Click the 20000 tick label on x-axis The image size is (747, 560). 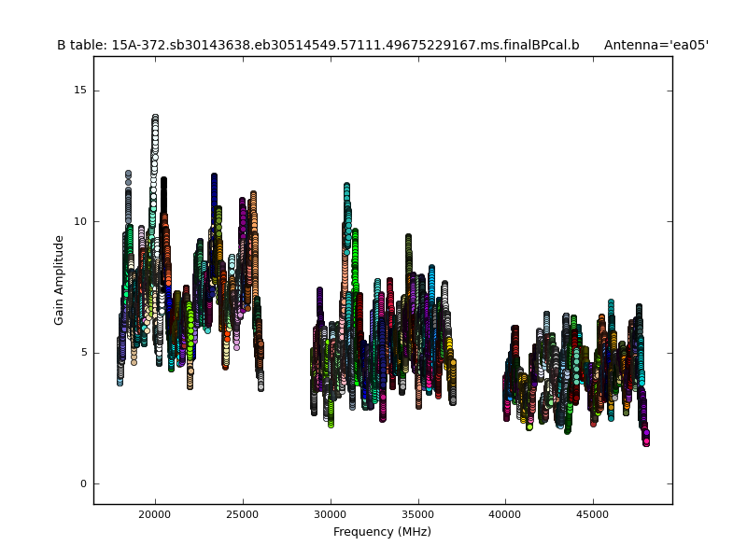point(155,513)
